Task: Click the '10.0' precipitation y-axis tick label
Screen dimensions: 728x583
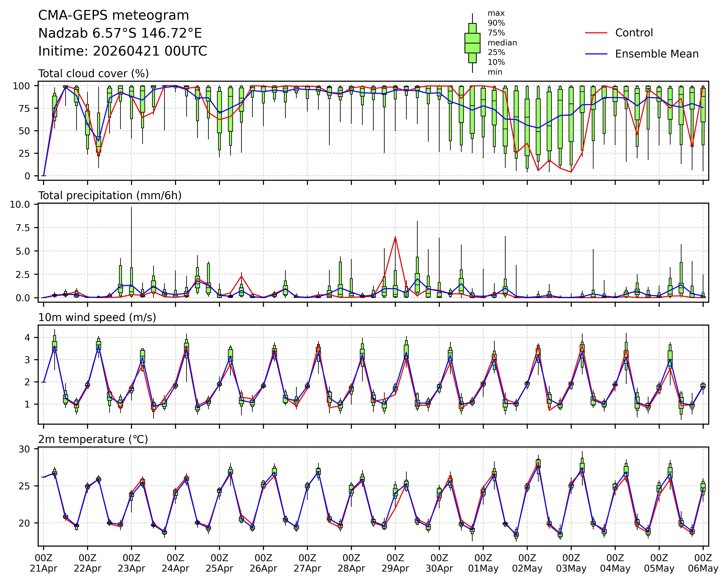Action: tap(20, 204)
